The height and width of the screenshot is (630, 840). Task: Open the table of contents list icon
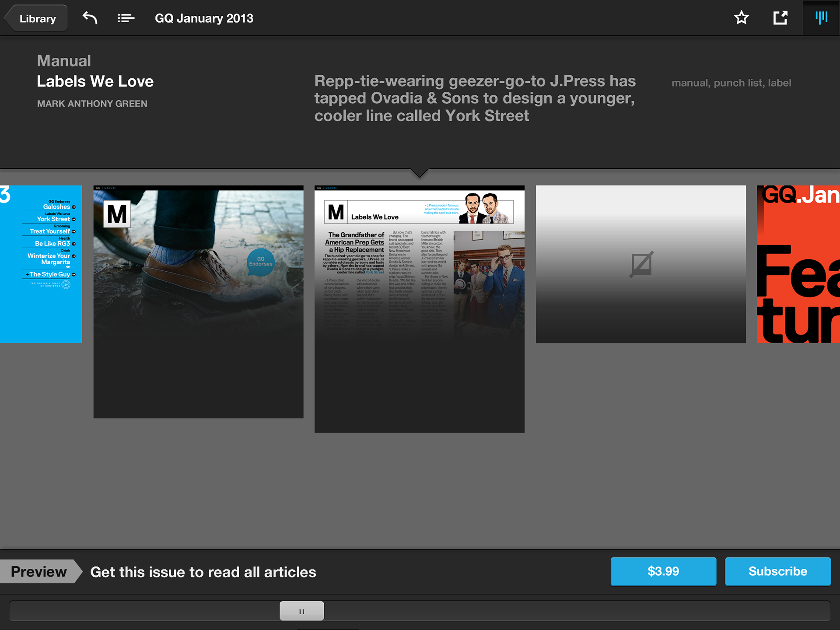coord(126,18)
